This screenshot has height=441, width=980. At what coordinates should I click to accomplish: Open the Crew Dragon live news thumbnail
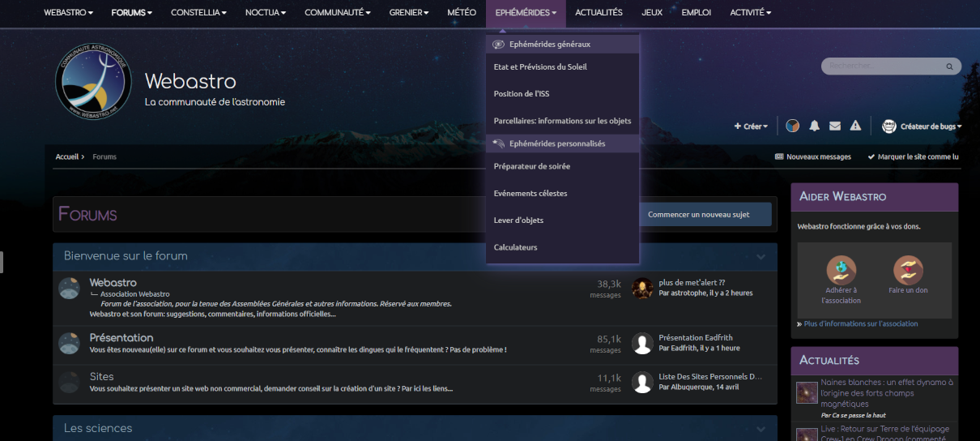(x=807, y=435)
